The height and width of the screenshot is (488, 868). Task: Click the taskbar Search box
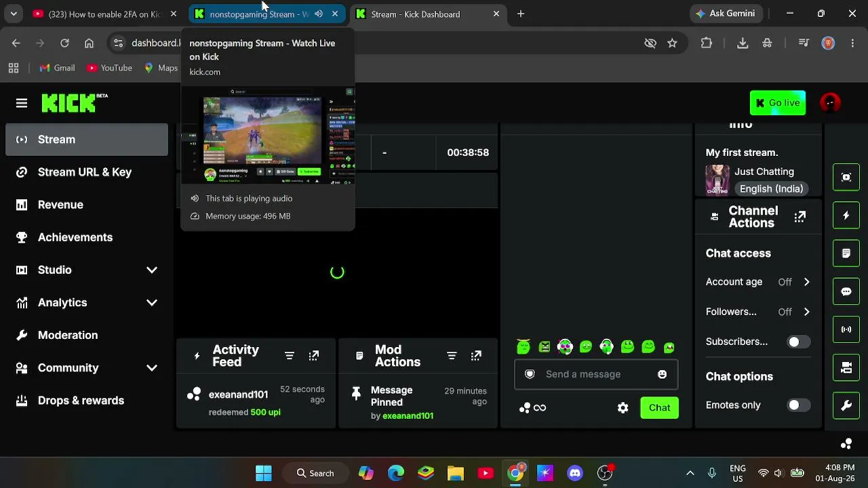[x=316, y=473]
